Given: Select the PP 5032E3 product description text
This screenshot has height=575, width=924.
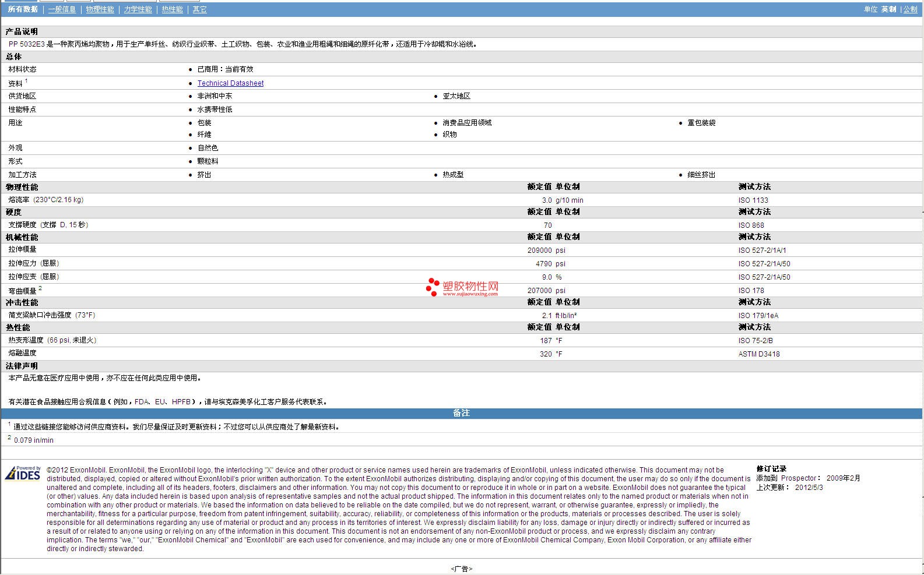Looking at the screenshot, I should click(243, 44).
